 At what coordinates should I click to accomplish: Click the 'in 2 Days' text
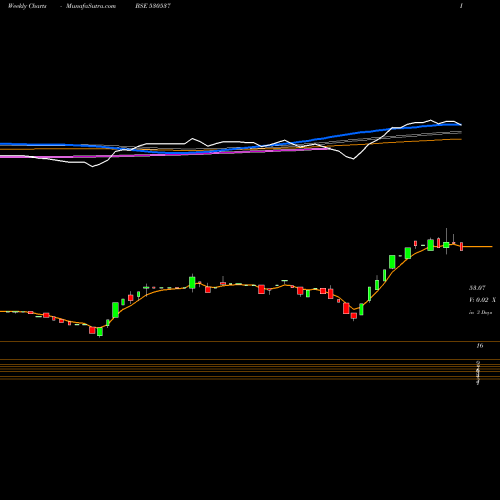(480, 313)
